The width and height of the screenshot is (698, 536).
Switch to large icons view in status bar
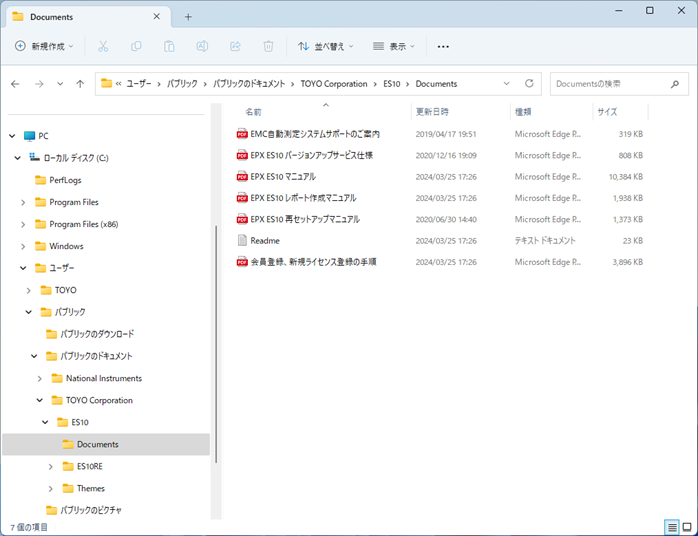tap(687, 528)
